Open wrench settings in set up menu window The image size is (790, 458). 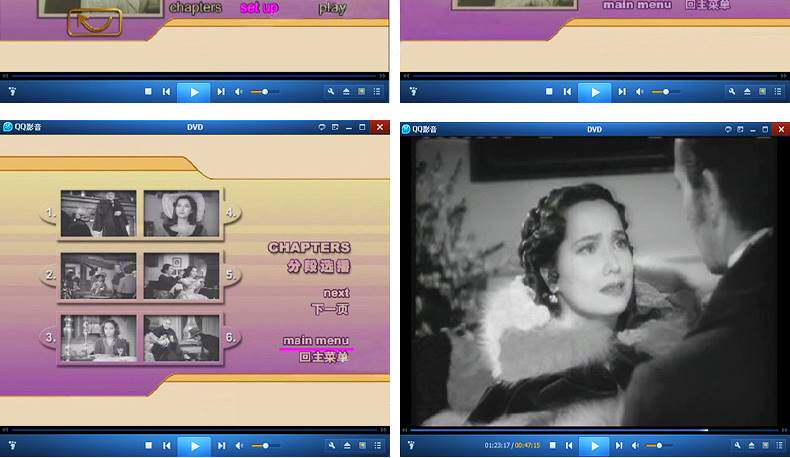[331, 92]
